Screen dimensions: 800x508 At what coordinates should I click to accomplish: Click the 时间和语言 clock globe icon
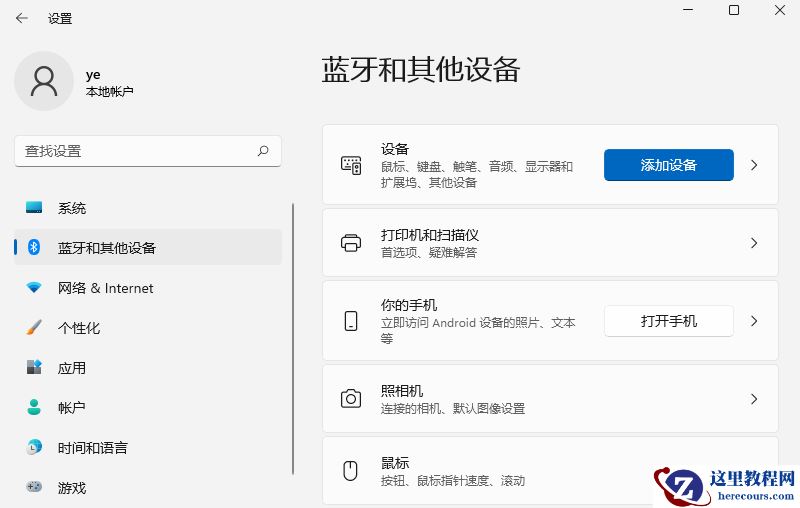coord(34,447)
